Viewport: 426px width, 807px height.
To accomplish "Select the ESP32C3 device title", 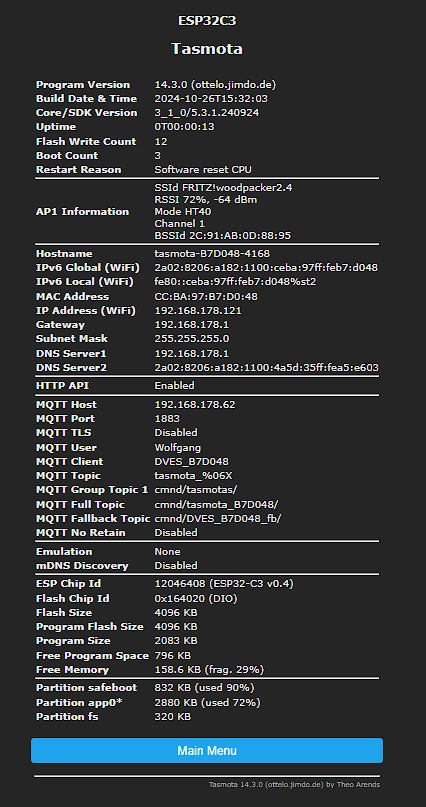I will click(x=207, y=21).
